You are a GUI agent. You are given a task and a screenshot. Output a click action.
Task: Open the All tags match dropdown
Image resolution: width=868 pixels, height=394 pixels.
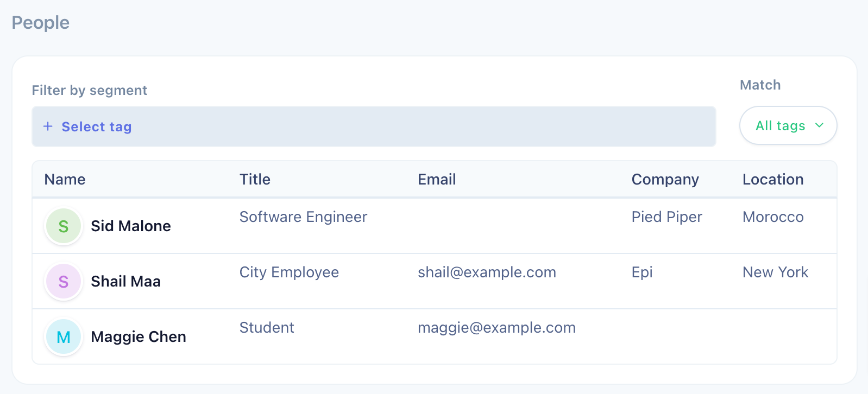click(788, 125)
